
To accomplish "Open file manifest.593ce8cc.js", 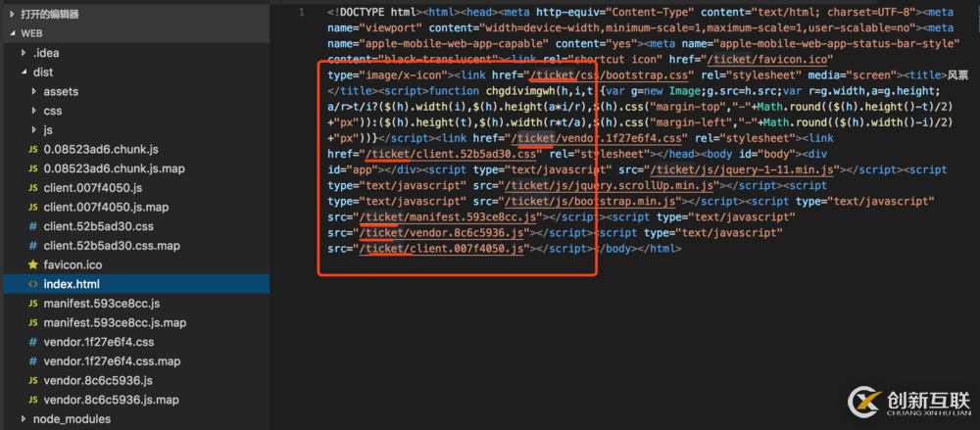I will pyautogui.click(x=102, y=304).
